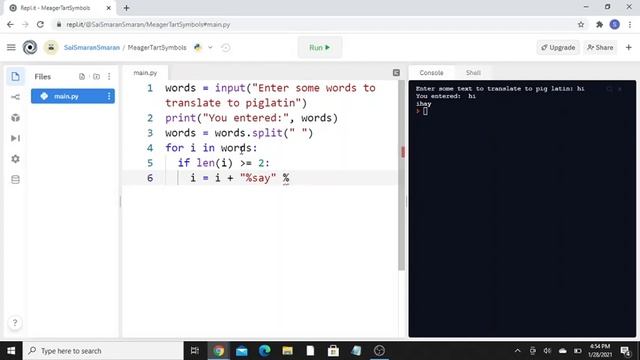Screen dimensions: 640x360
Task: Open the Version control sidebar icon
Action: pos(16,97)
